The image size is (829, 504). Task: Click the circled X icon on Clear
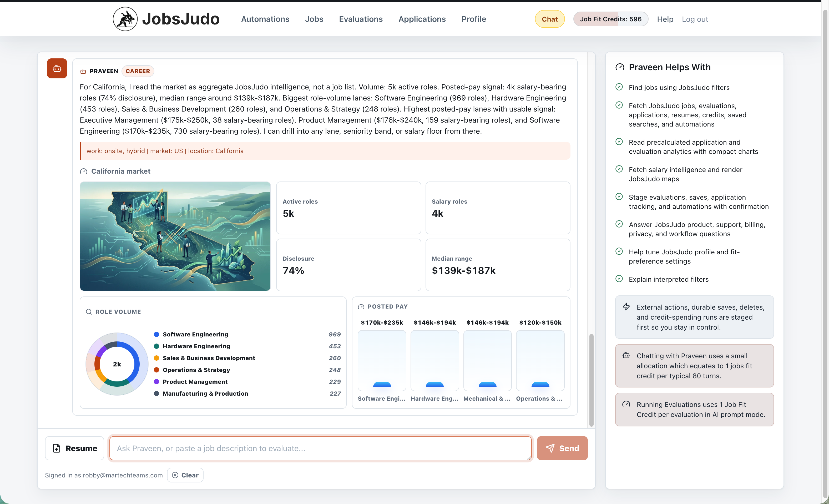click(175, 475)
